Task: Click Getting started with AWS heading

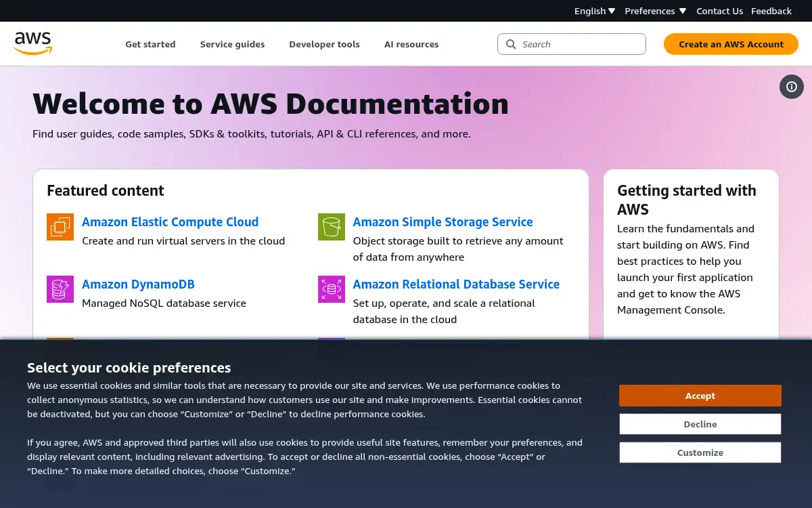Action: pos(687,200)
